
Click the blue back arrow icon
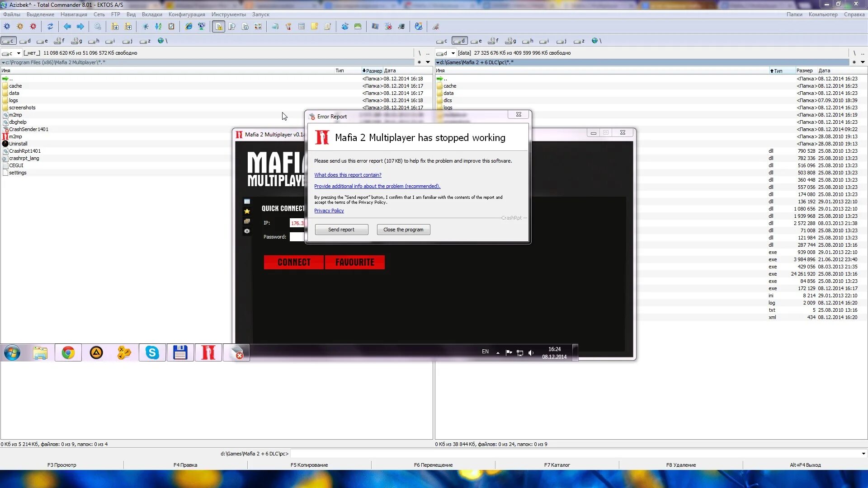(67, 27)
